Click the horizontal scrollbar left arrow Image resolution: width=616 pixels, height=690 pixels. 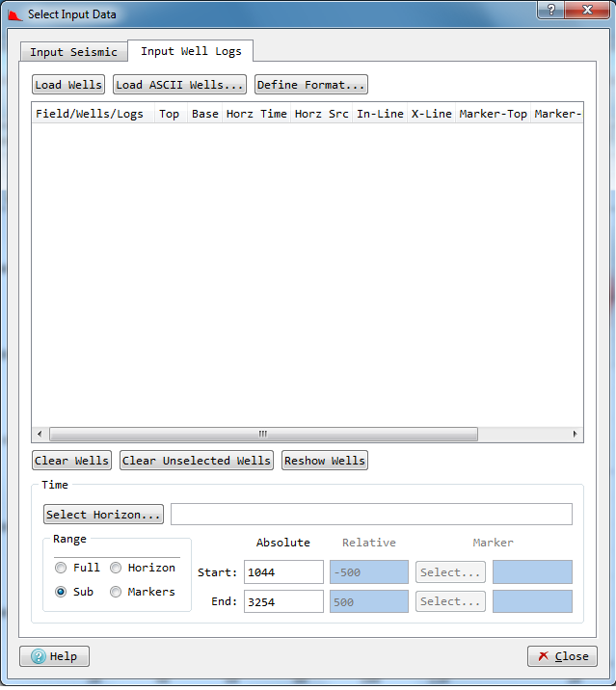click(40, 434)
